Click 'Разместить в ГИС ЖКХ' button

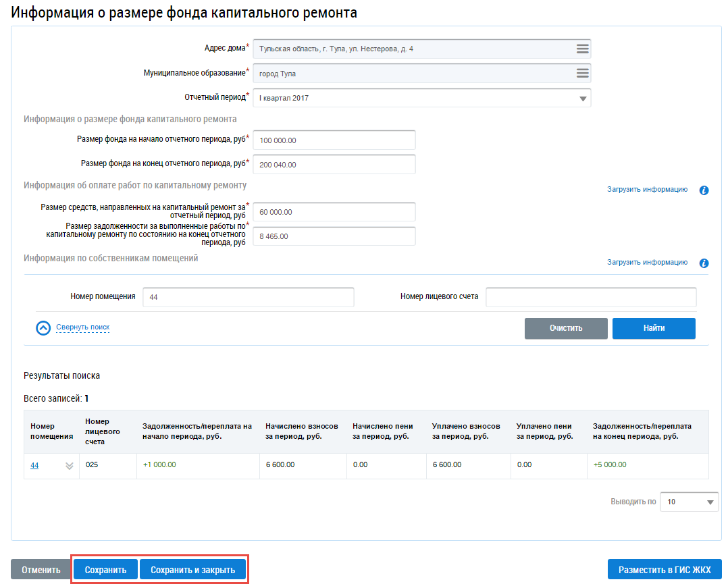coord(665,570)
